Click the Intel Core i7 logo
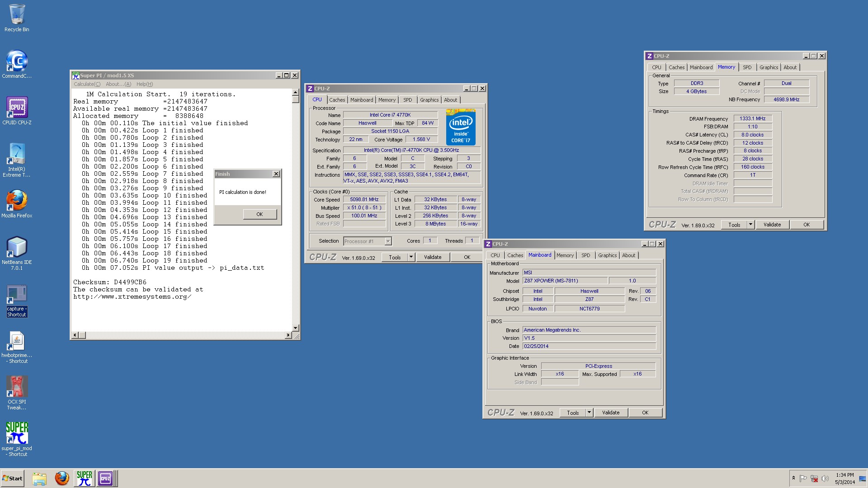Image resolution: width=868 pixels, height=488 pixels. [461, 127]
